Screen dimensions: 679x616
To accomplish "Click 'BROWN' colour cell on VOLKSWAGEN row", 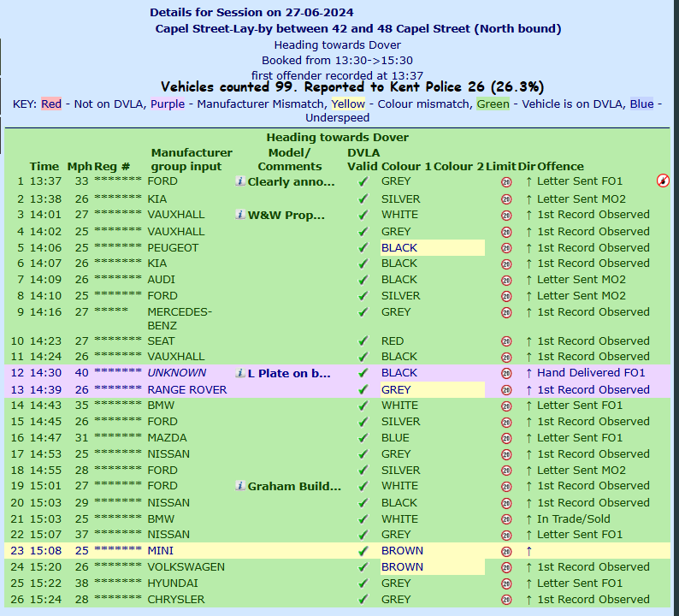I will (x=433, y=566).
